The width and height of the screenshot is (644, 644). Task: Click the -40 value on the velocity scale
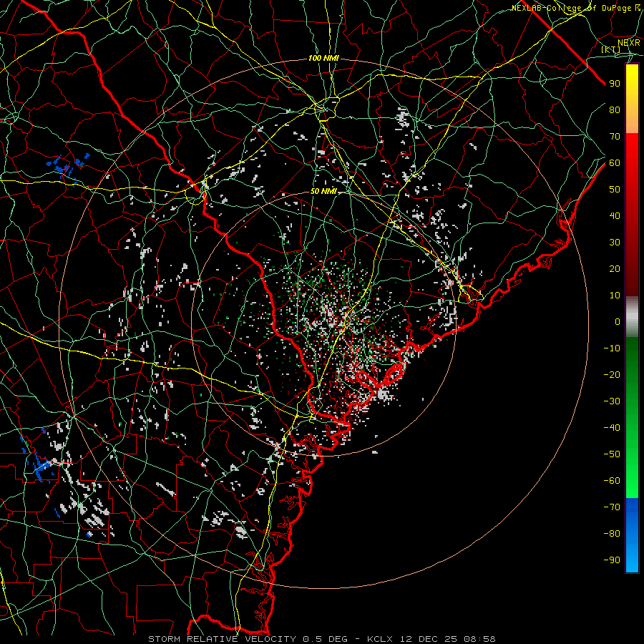612,428
